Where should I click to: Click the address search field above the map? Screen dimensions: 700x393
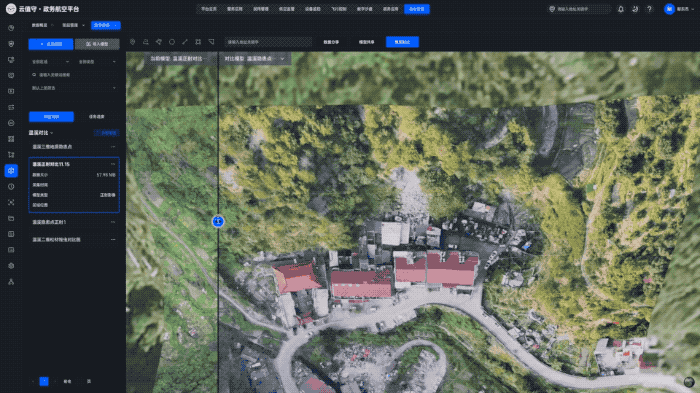pos(268,42)
